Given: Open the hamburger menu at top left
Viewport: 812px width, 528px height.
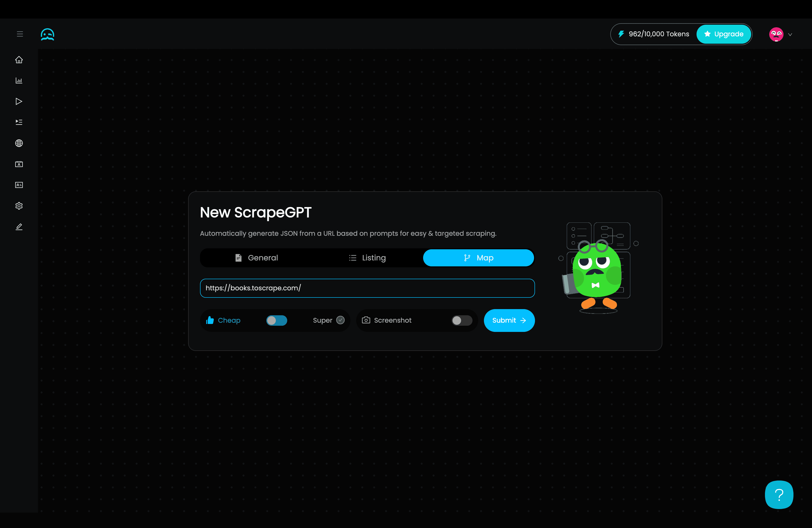Looking at the screenshot, I should [19, 34].
